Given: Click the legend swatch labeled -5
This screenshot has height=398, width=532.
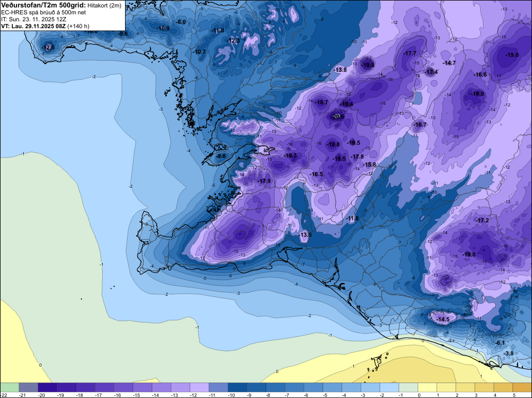Looking at the screenshot, I should coord(332,387).
